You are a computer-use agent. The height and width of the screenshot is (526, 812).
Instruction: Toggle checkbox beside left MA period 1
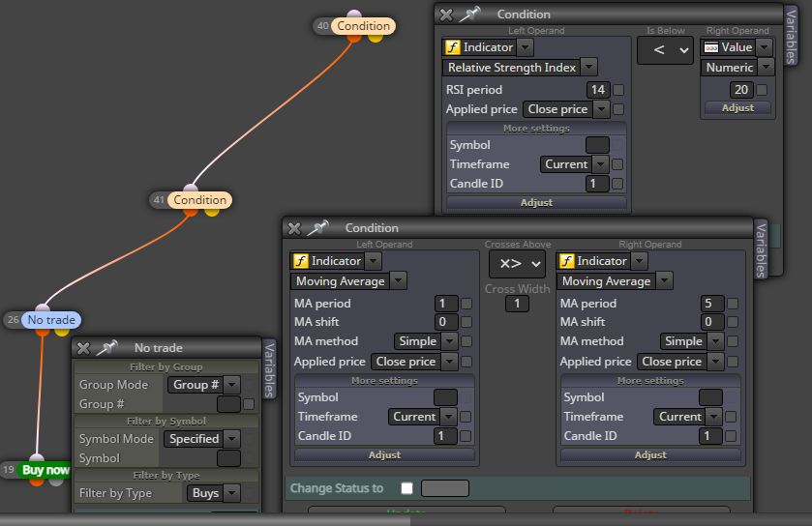point(466,304)
